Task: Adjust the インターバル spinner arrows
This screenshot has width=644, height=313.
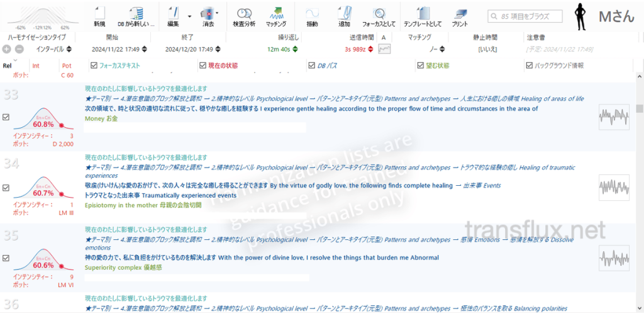Action: coord(69,49)
